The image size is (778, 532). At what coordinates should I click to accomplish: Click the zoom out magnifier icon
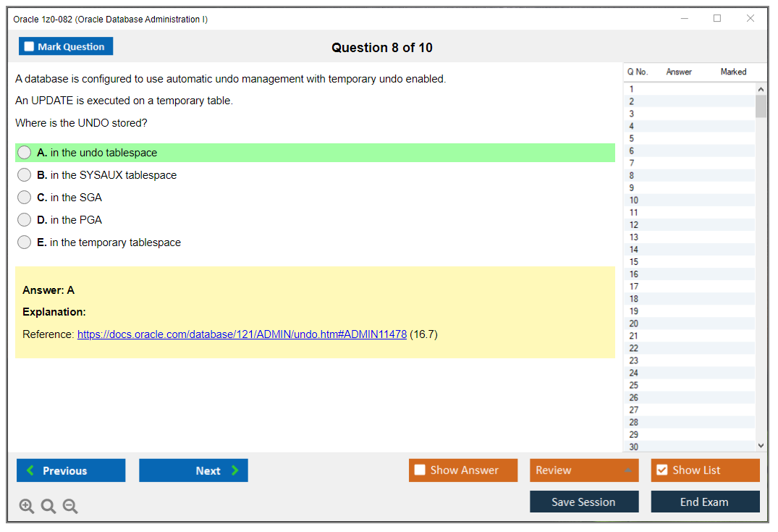click(x=69, y=506)
